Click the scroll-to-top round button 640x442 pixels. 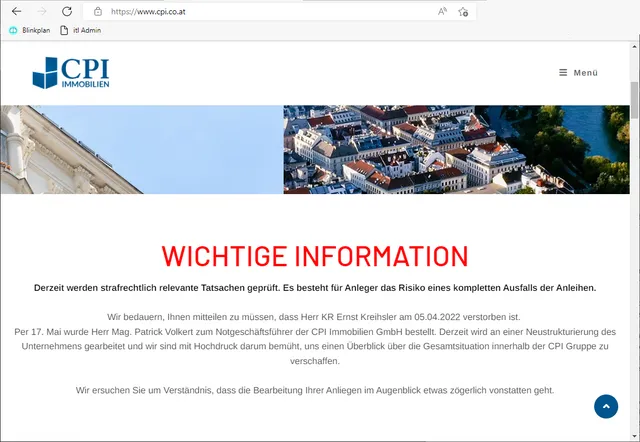click(x=606, y=406)
